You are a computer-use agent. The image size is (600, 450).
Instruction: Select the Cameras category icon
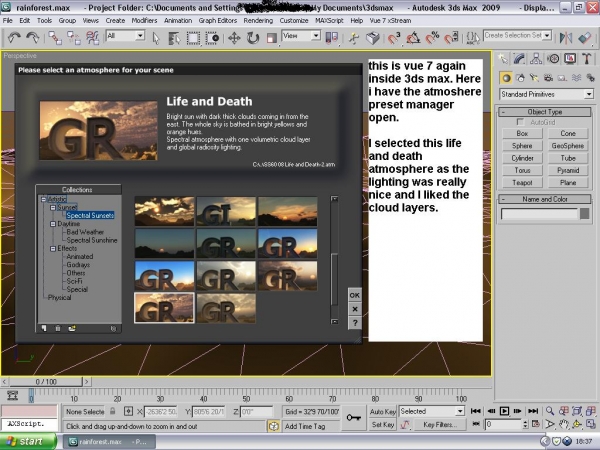pyautogui.click(x=548, y=78)
